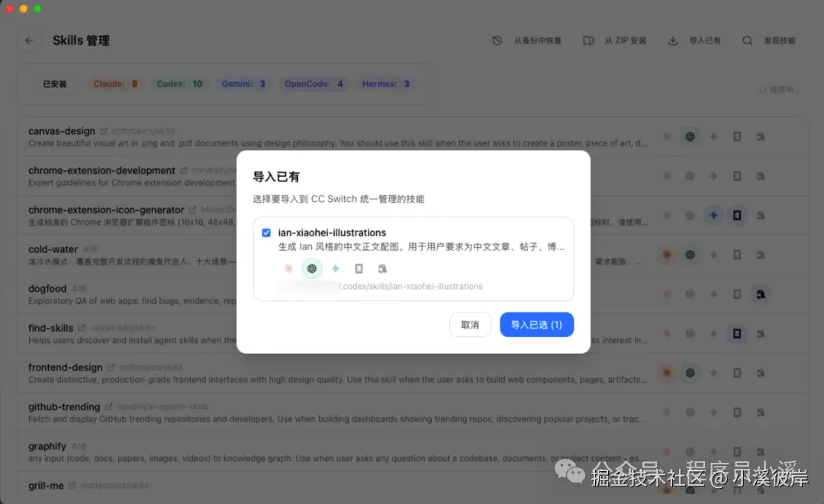Open the grill-me external link icon

(72, 486)
